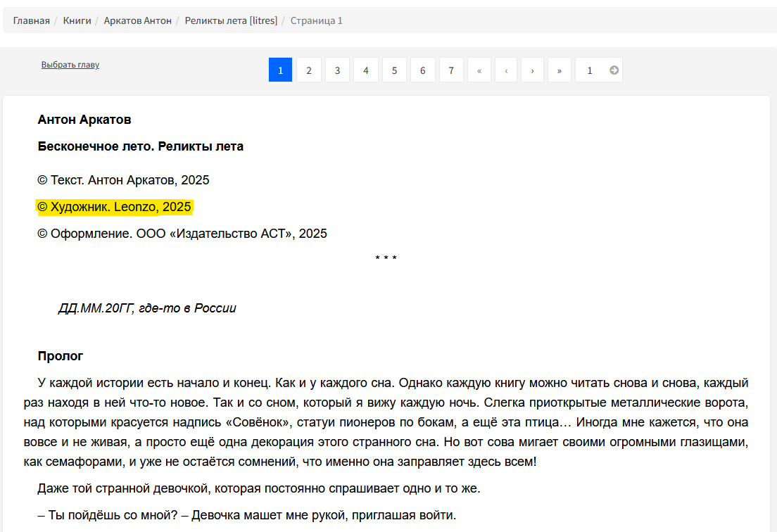
Task: Click highlighted line «© Художник. Leonzo, 2025»
Action: tap(115, 207)
